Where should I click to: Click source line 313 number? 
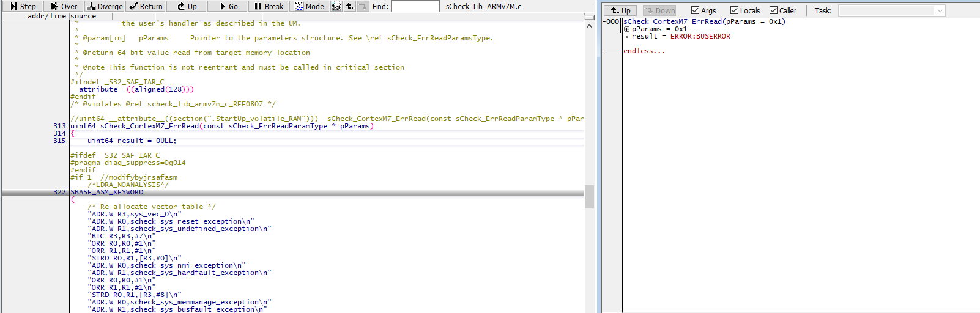(x=59, y=126)
